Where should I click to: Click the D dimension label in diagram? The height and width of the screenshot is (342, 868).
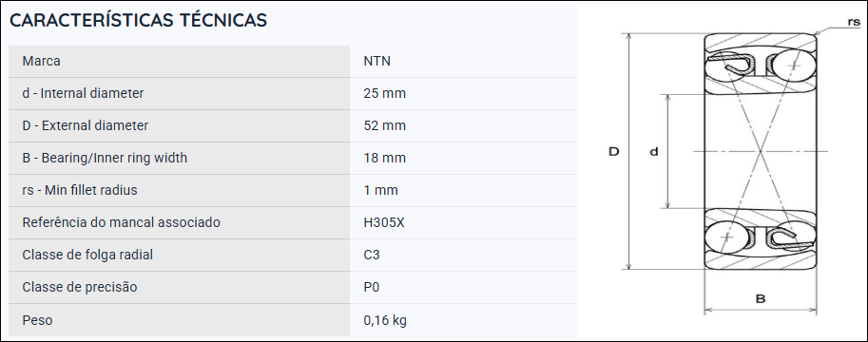(x=613, y=151)
